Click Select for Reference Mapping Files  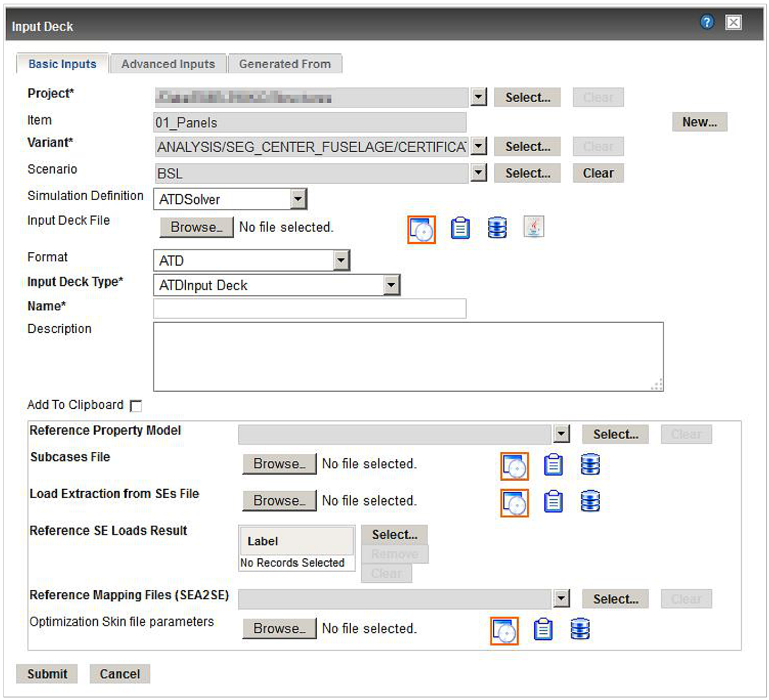pos(615,599)
